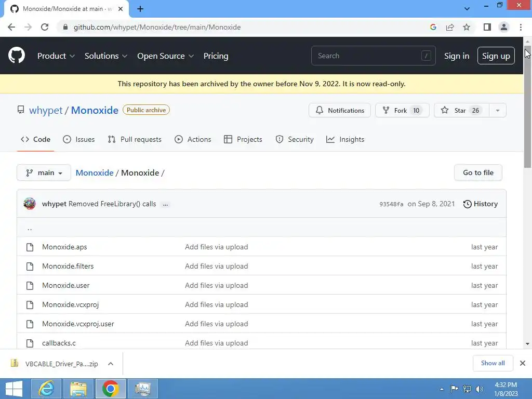Click the file icon next to Monoxide.vcxproj.user
The width and height of the screenshot is (532, 399).
pos(30,324)
